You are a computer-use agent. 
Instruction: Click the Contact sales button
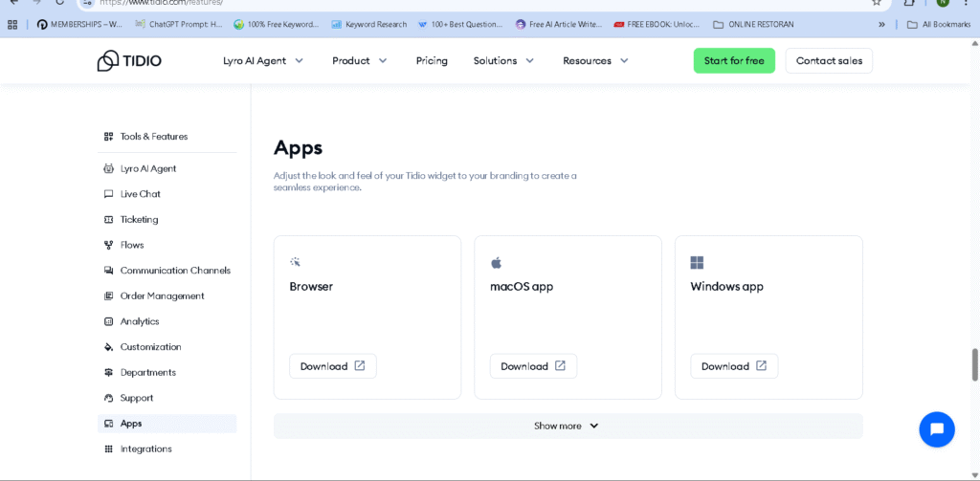click(829, 60)
